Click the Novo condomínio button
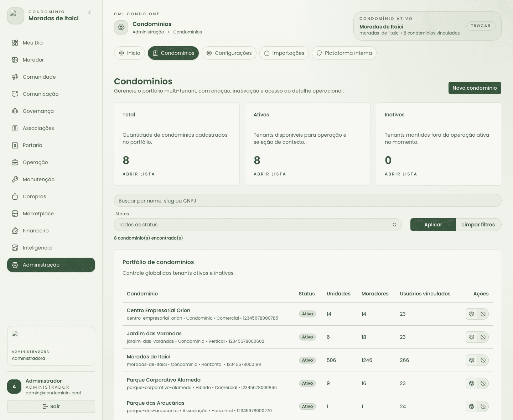 point(475,88)
